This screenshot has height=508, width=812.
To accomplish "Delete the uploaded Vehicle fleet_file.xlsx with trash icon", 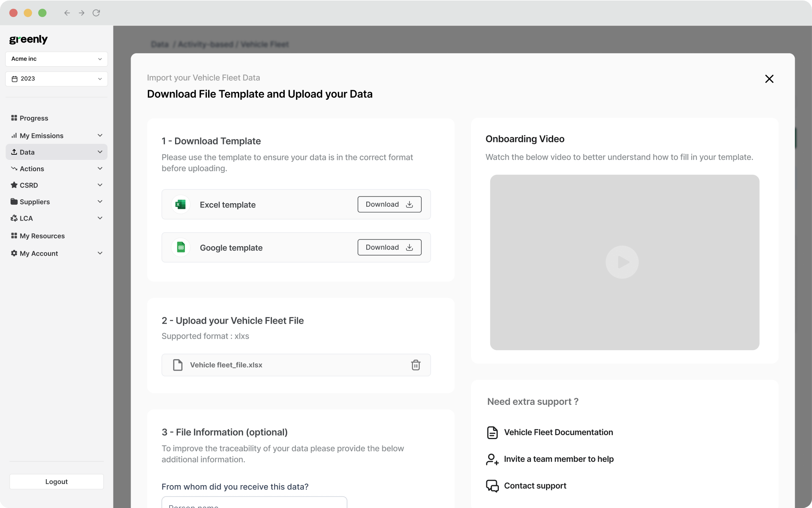I will tap(415, 365).
